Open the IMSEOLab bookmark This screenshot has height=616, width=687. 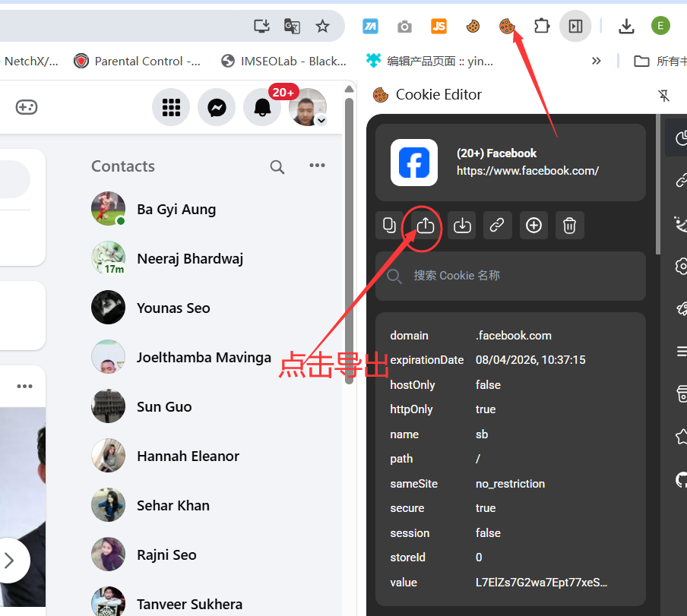coord(284,61)
